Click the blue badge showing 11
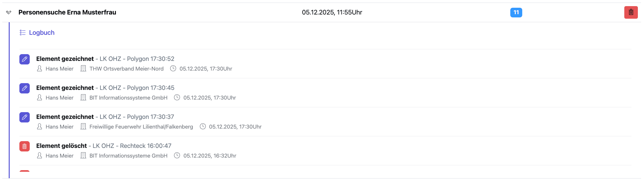This screenshot has width=644, height=184. pos(516,13)
